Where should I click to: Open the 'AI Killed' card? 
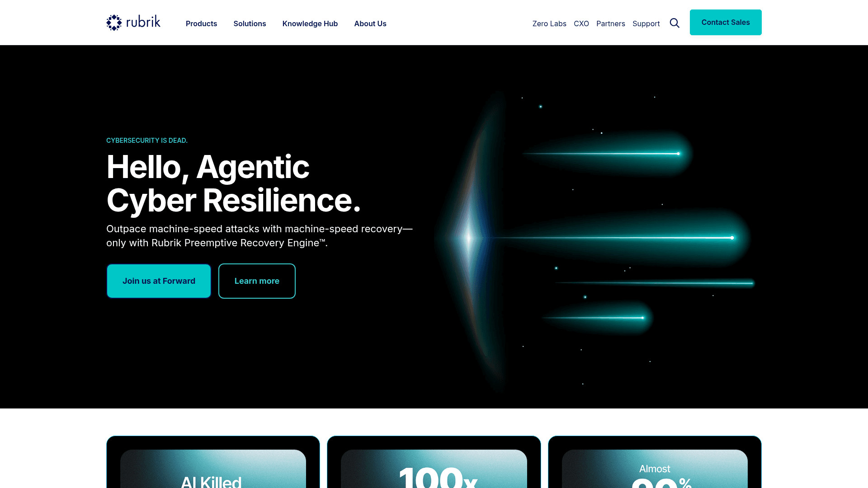coord(213,462)
